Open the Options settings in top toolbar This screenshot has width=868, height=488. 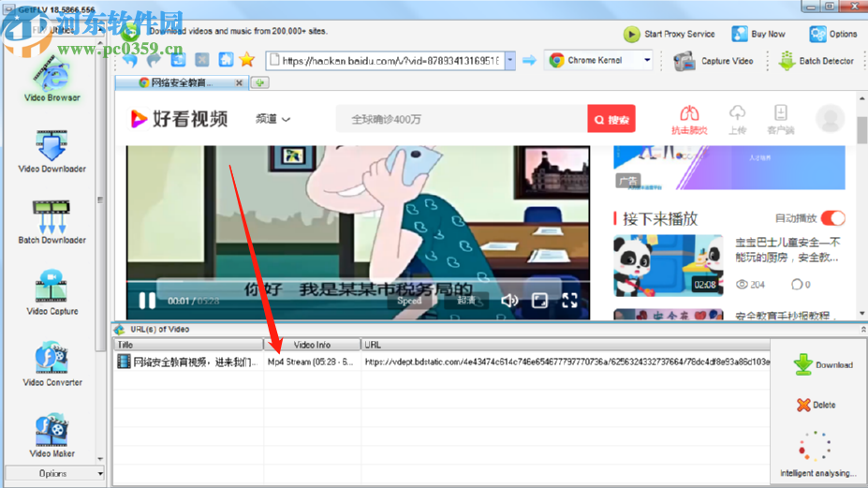point(832,34)
